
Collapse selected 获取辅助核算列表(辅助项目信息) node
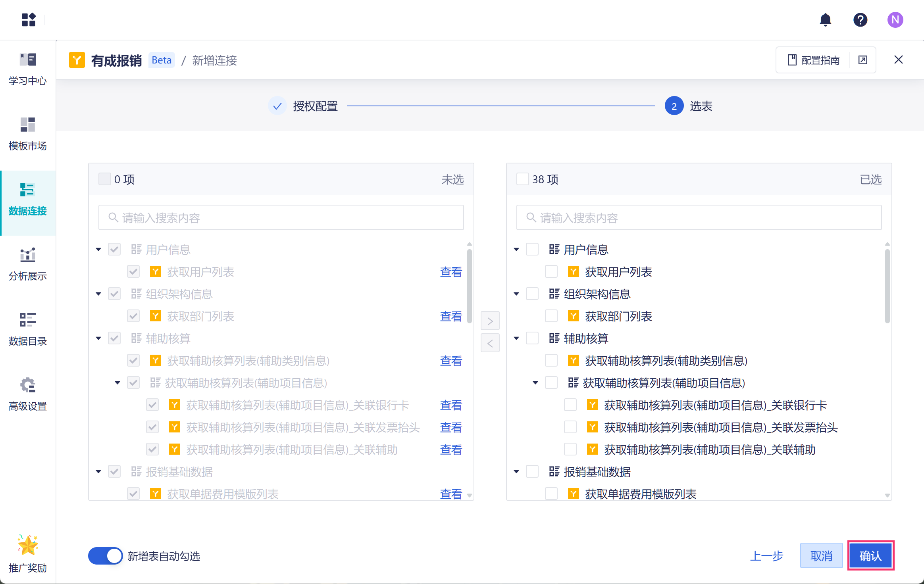coord(535,383)
